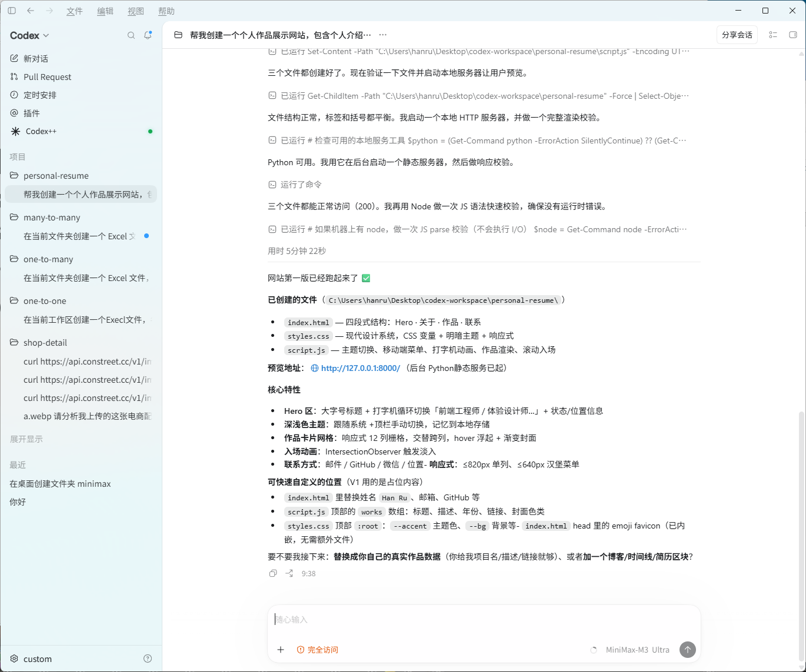Collapse the personal-resume project folder
The image size is (806, 672).
click(81, 175)
